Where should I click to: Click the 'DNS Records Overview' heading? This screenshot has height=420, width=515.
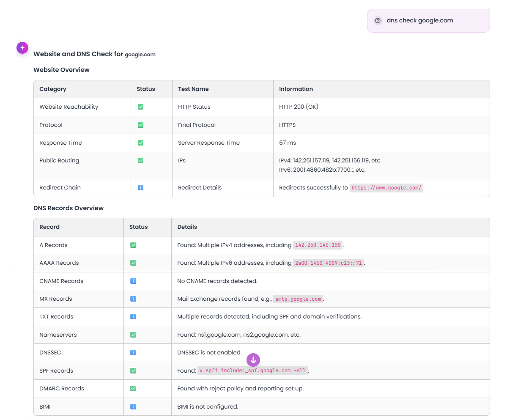click(x=68, y=208)
